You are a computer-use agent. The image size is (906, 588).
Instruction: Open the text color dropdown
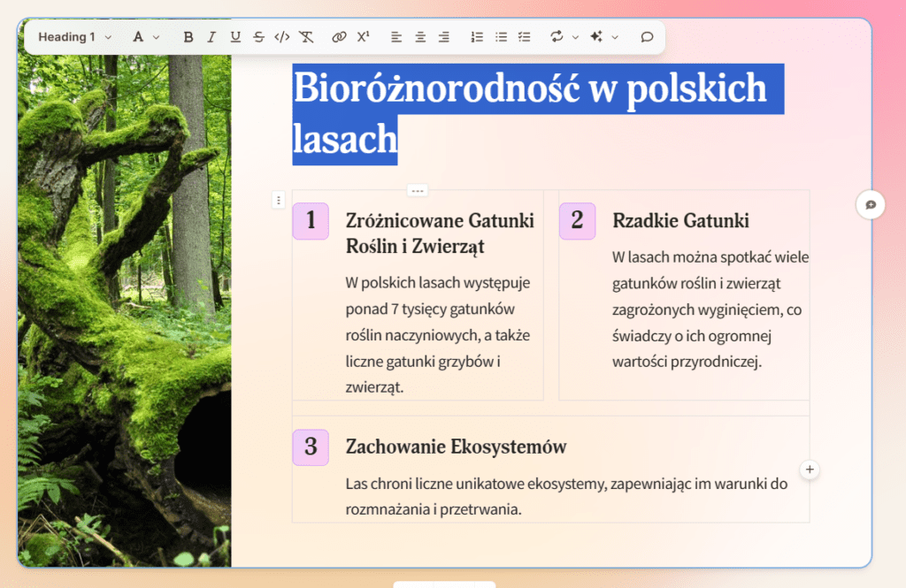pos(143,37)
